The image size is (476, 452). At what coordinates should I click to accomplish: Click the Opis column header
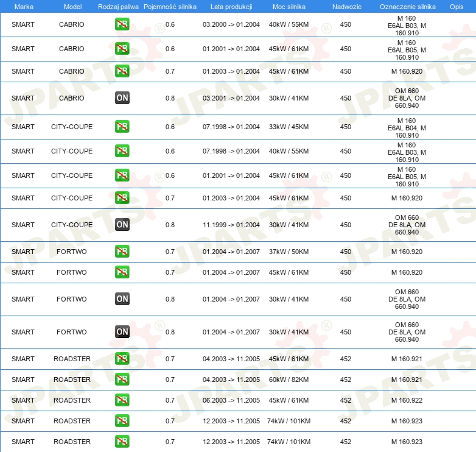[456, 6]
